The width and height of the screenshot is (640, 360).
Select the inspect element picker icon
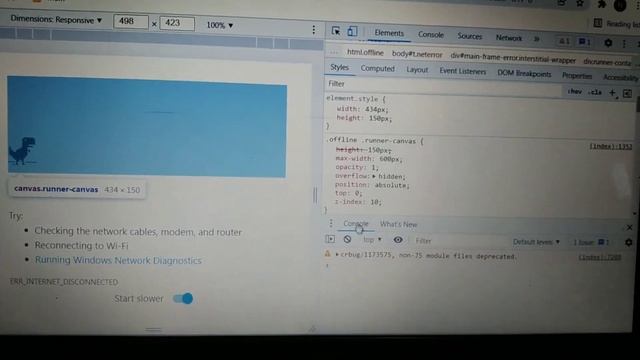(x=336, y=31)
